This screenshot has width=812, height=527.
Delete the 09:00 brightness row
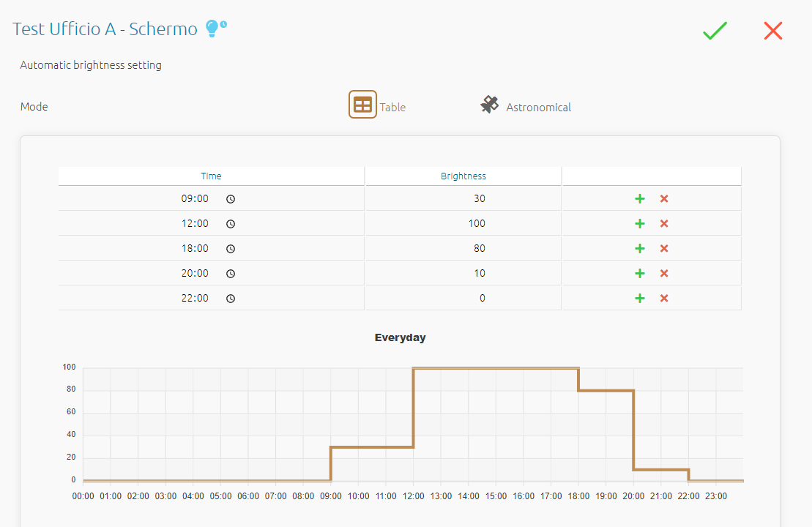[664, 199]
